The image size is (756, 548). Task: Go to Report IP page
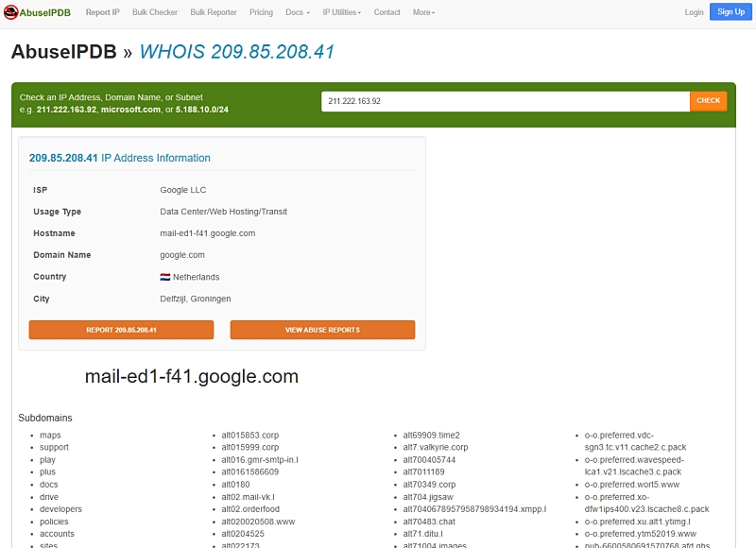click(x=102, y=12)
